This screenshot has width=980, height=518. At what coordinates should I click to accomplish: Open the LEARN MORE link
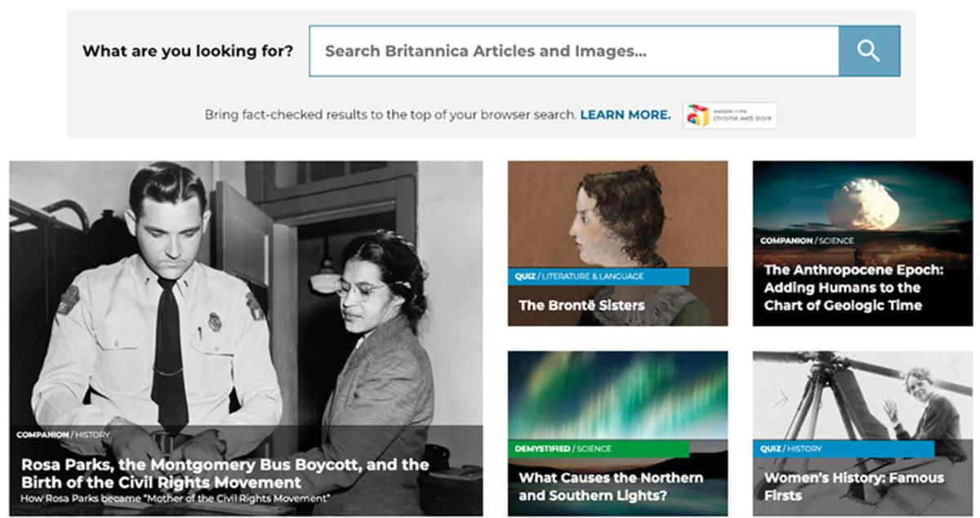625,115
